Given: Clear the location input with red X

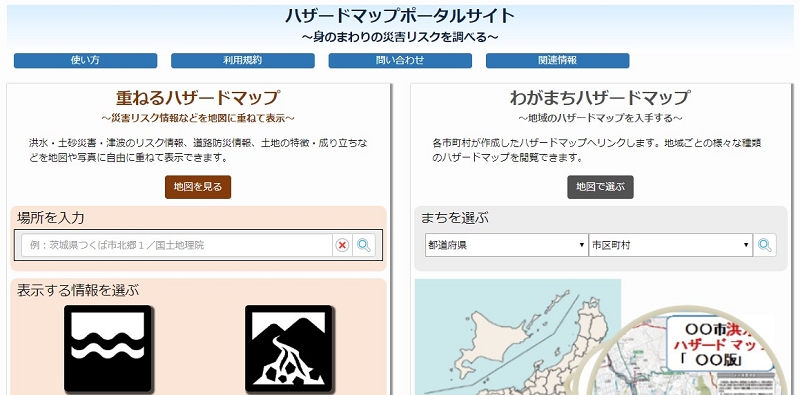Looking at the screenshot, I should (x=342, y=245).
